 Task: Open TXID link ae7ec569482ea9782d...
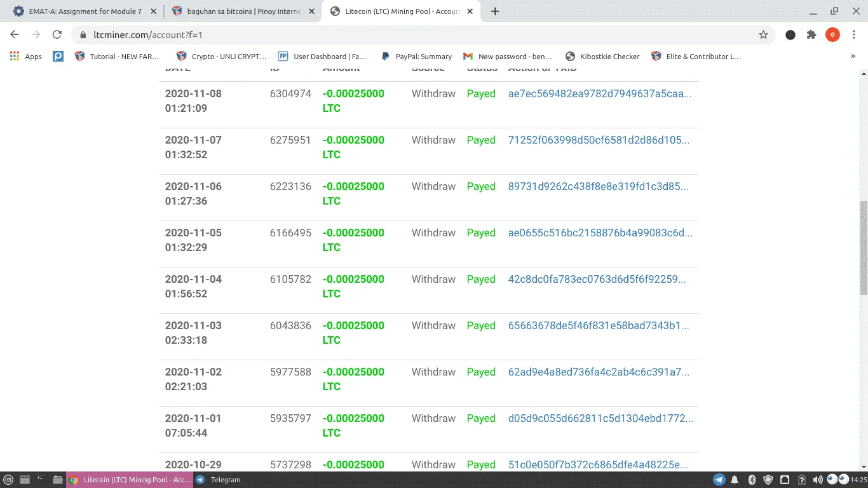(x=600, y=93)
